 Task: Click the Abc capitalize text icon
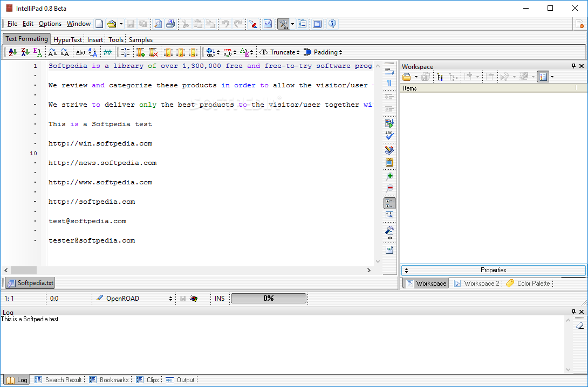(x=80, y=52)
